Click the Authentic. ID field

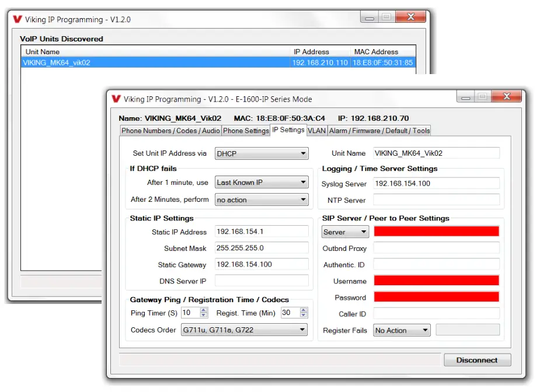(x=436, y=264)
